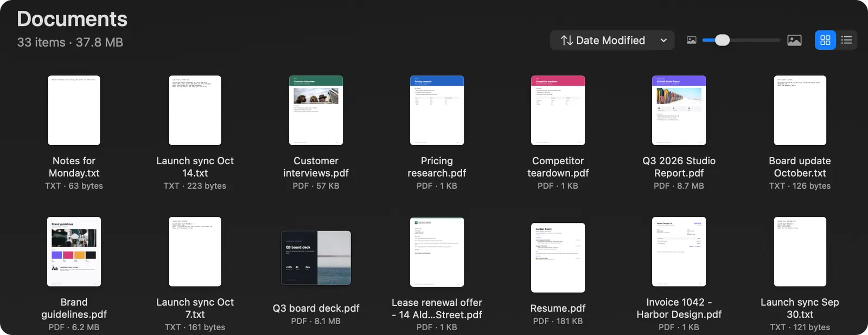The height and width of the screenshot is (335, 868).
Task: Click the 'TXT · 161 bytes' size label
Action: pyautogui.click(x=195, y=327)
